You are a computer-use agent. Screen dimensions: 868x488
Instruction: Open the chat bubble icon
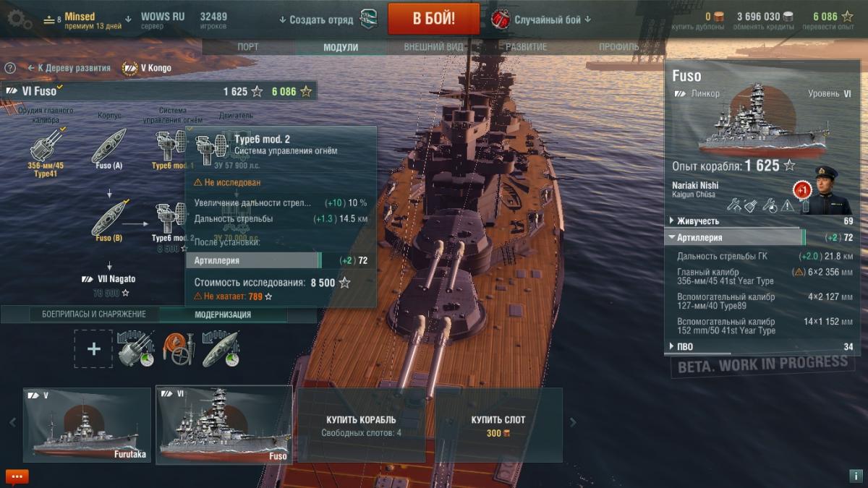[17, 476]
